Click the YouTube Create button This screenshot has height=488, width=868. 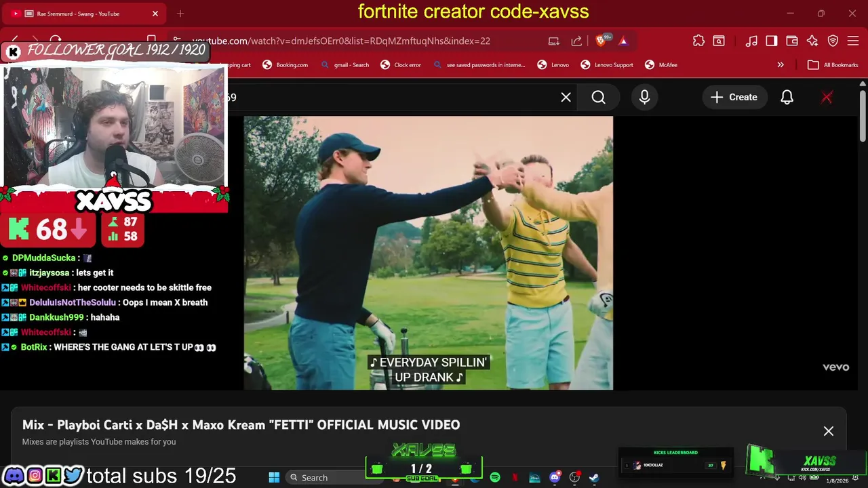734,97
